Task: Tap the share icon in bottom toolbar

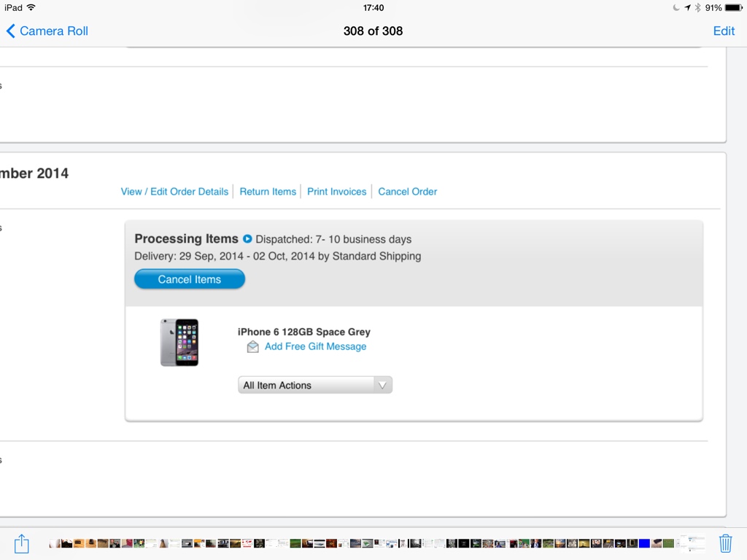Action: click(21, 543)
